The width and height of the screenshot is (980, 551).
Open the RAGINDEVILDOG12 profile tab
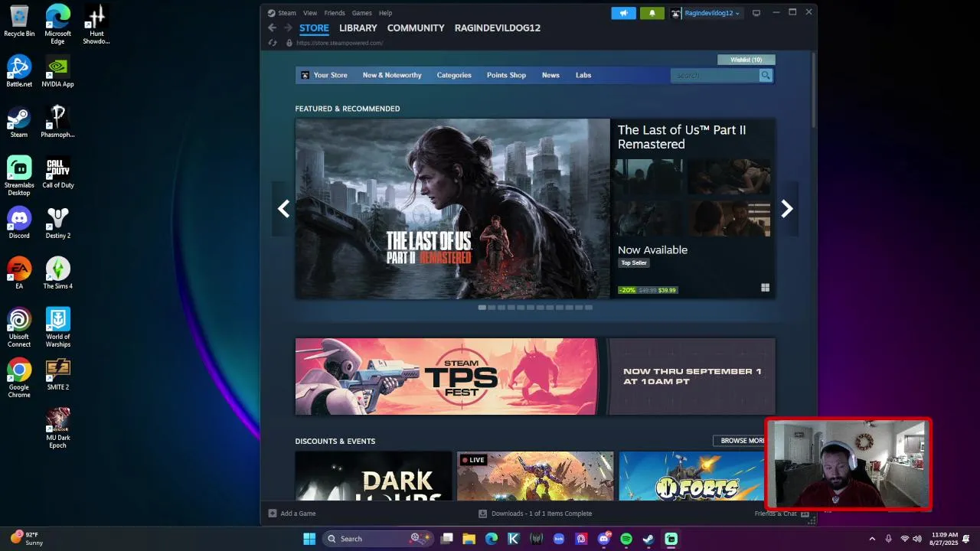coord(498,28)
